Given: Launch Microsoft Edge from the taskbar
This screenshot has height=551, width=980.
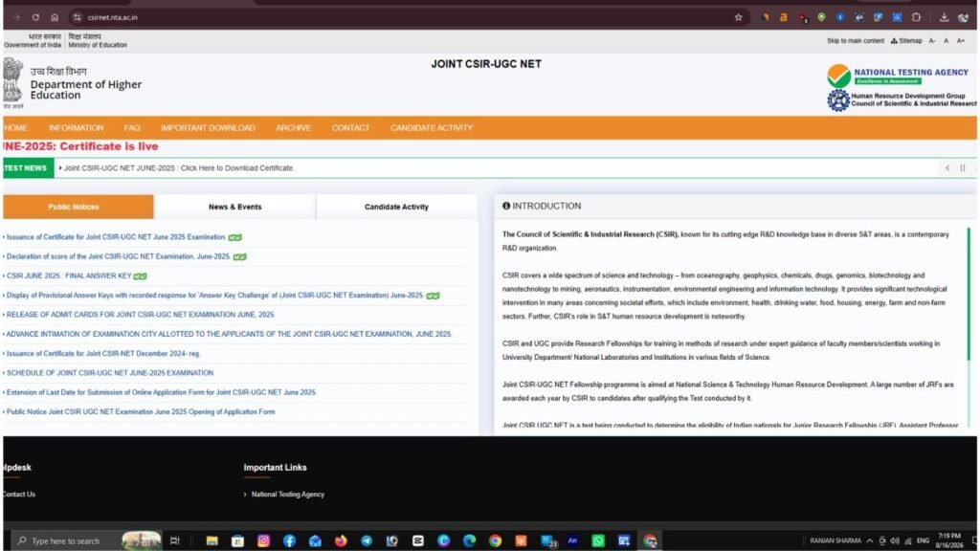Looking at the screenshot, I should coord(469,541).
